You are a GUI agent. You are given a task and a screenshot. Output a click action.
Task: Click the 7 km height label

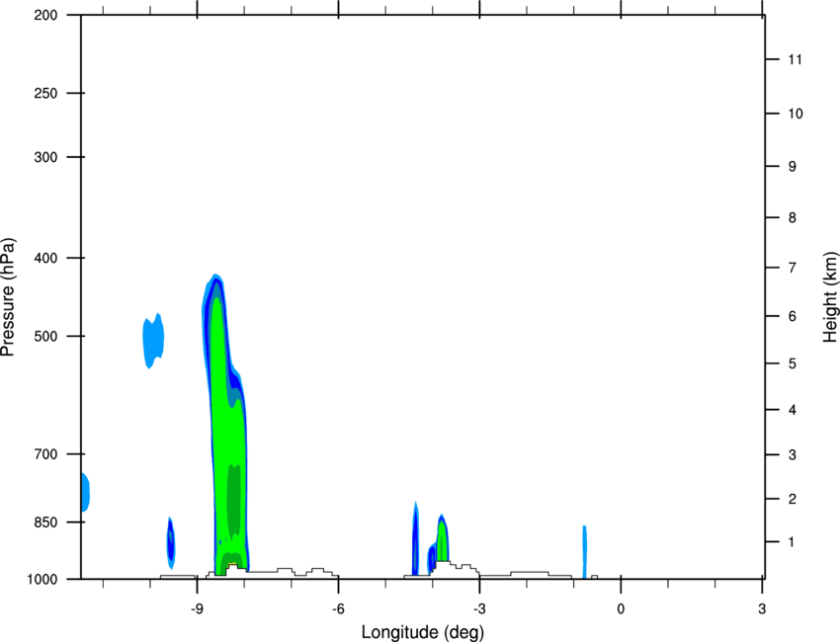point(793,268)
